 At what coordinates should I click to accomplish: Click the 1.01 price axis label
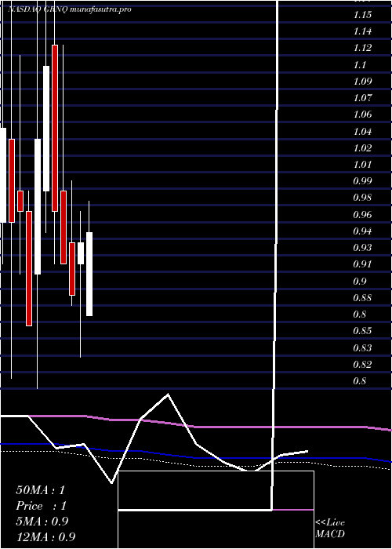[x=362, y=165]
